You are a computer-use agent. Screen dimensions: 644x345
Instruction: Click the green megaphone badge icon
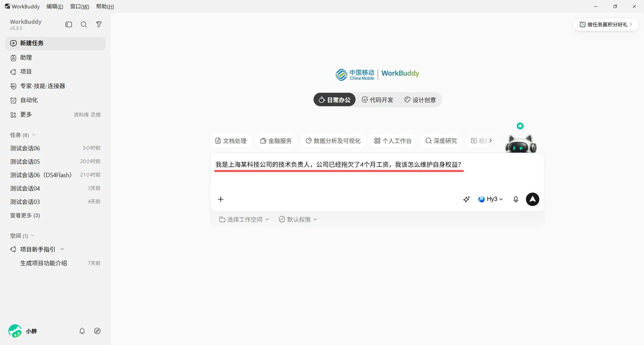tap(520, 126)
